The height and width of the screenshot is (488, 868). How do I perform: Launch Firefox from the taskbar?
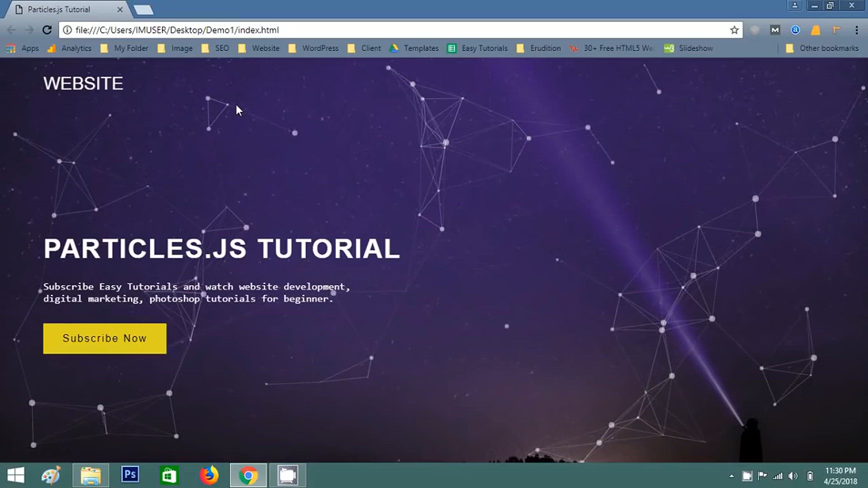[209, 475]
